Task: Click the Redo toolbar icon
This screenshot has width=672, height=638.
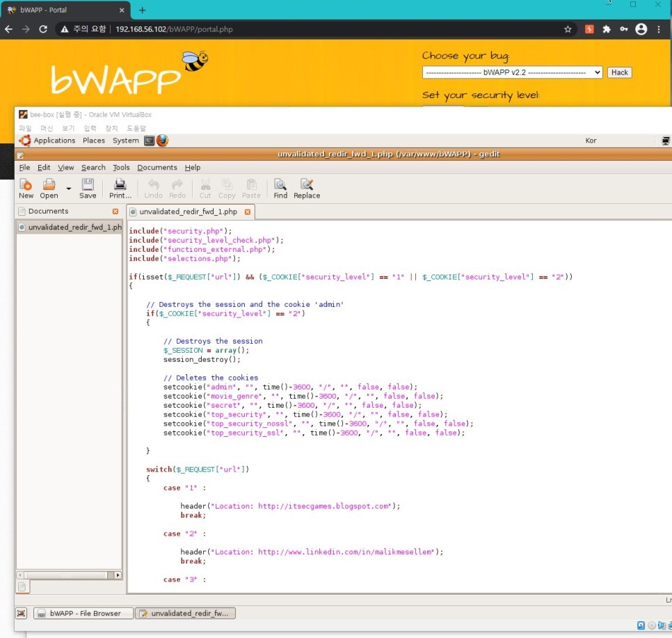Action: tap(177, 189)
